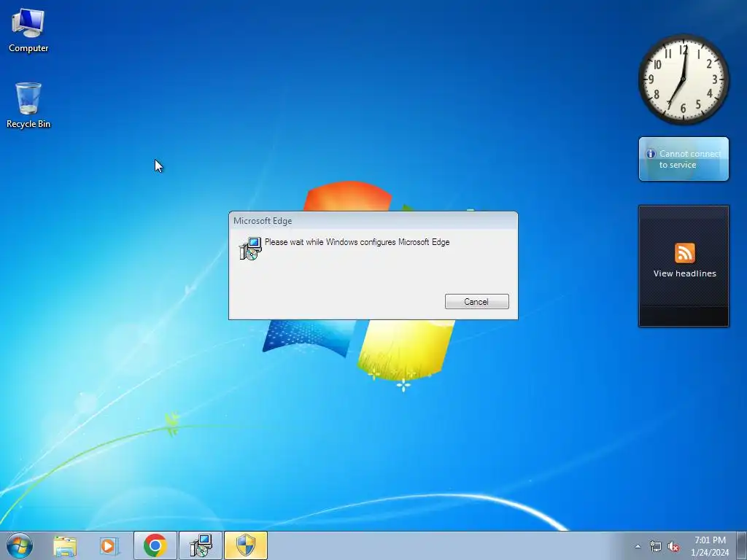Viewport: 747px width, 560px height.
Task: Open the User Account Control shield taskbar item
Action: click(246, 545)
